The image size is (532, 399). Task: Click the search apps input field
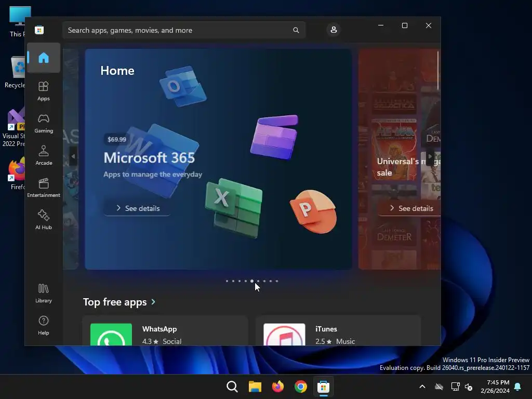(184, 30)
